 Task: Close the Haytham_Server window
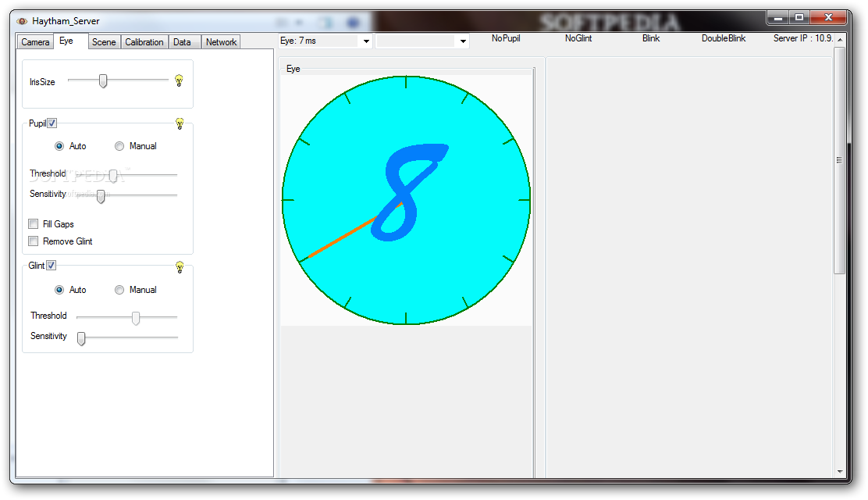pyautogui.click(x=829, y=18)
